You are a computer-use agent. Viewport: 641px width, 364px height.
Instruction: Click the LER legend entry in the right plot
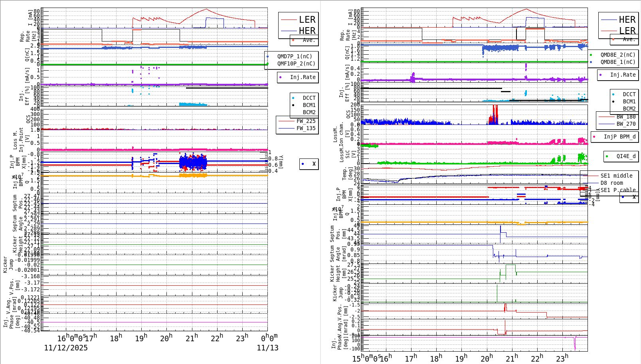click(x=627, y=31)
